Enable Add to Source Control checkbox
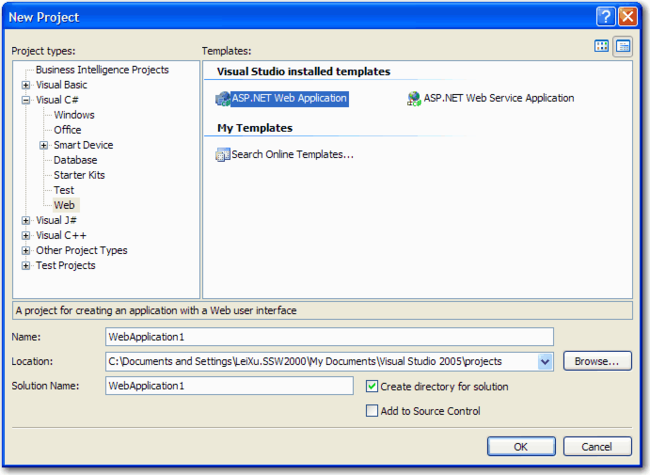The width and height of the screenshot is (650, 475). coord(372,411)
